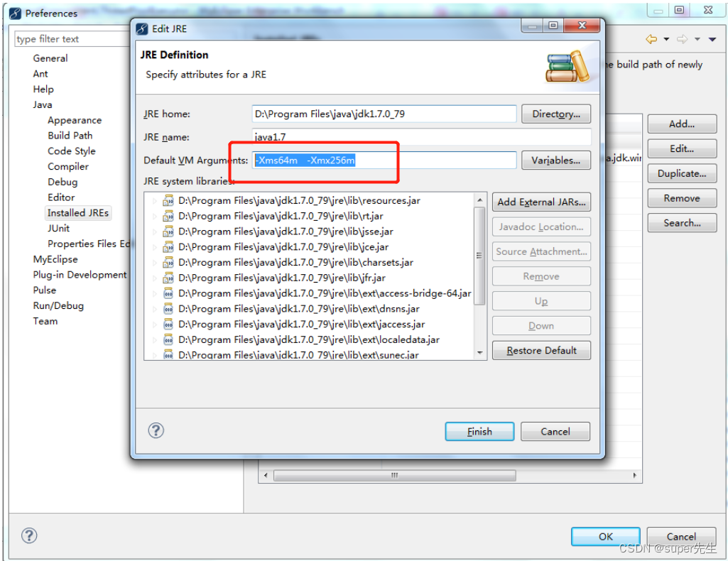Viewport: 728px width, 561px height.
Task: Select MyEclipse in preferences tree
Action: (55, 259)
